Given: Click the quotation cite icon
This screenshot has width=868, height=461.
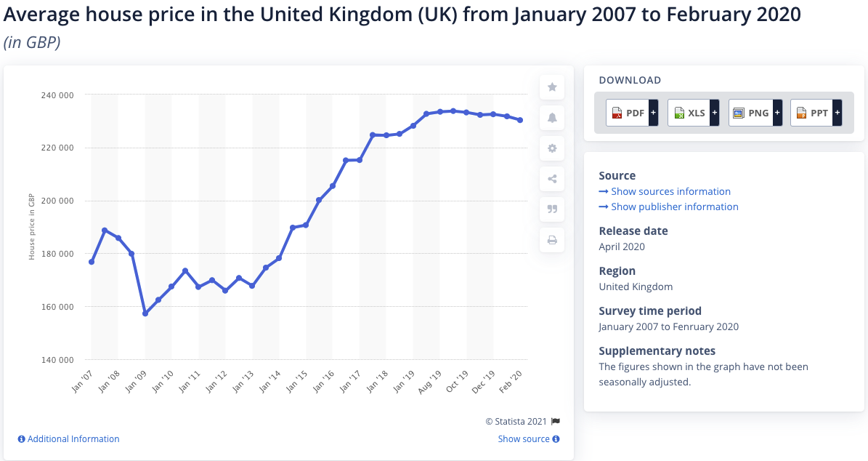Looking at the screenshot, I should 552,209.
